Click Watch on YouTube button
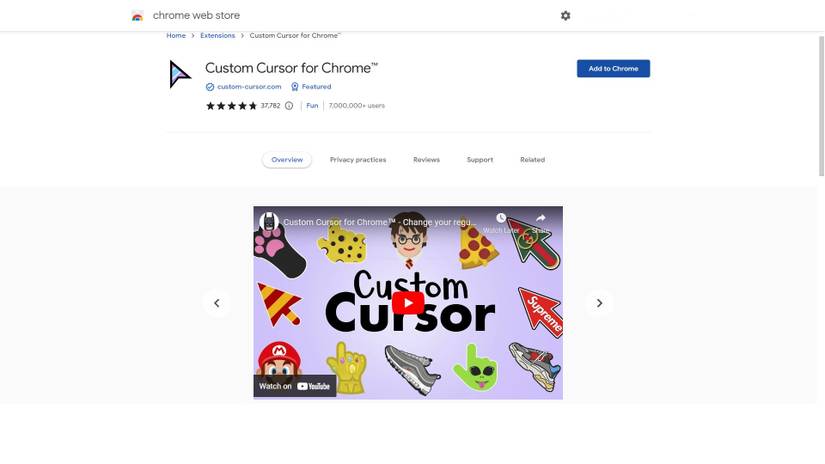The width and height of the screenshot is (825, 464). [295, 386]
